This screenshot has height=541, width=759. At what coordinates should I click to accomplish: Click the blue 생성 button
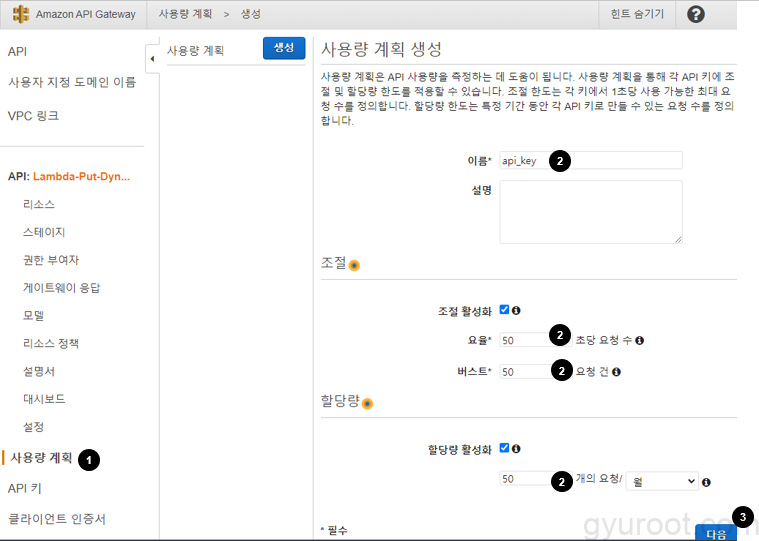(284, 48)
